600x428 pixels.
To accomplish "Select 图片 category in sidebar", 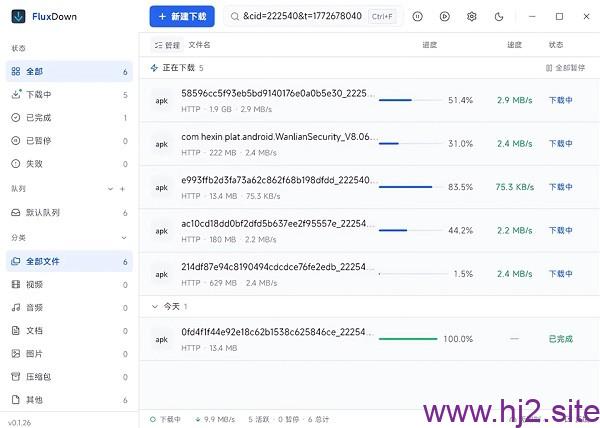I will point(70,354).
